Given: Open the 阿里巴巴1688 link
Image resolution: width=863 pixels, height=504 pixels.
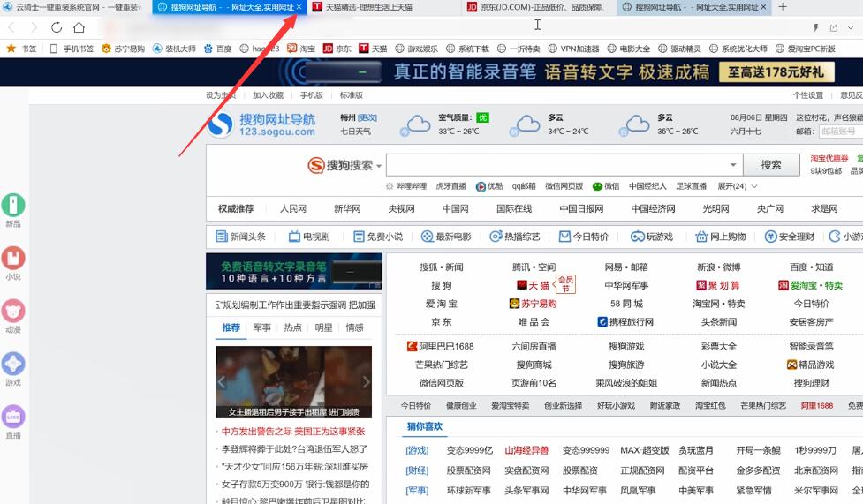Looking at the screenshot, I should [x=441, y=346].
